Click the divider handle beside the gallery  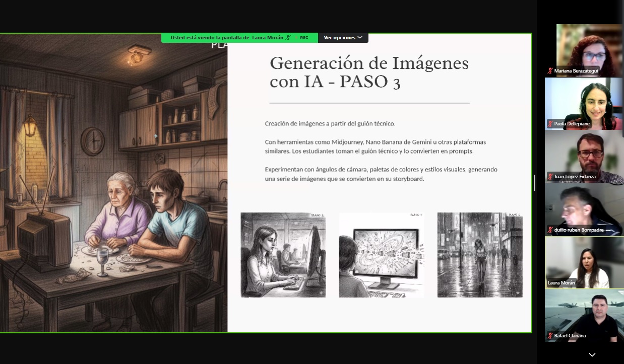tap(534, 183)
